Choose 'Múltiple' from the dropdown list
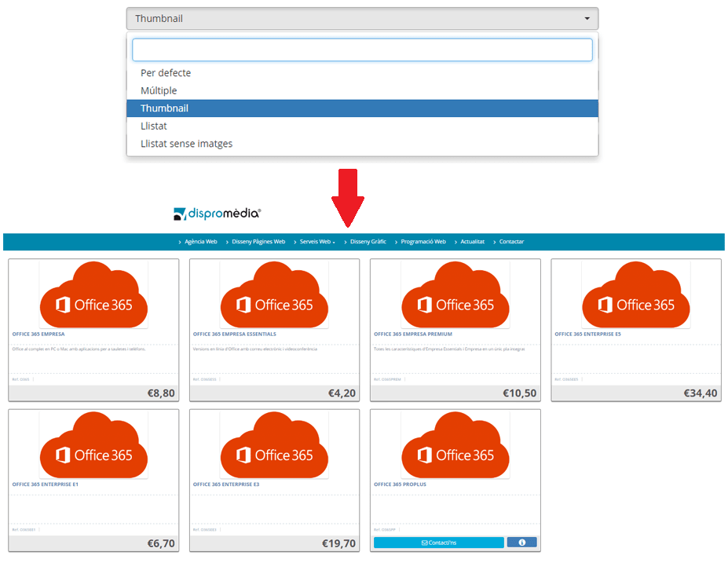Screen dimensions: 728x570 tap(362, 90)
